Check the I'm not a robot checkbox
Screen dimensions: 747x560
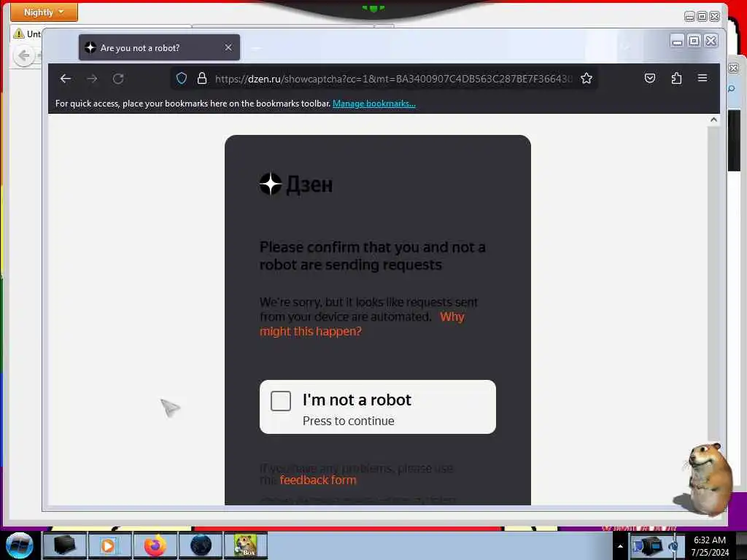(x=281, y=401)
